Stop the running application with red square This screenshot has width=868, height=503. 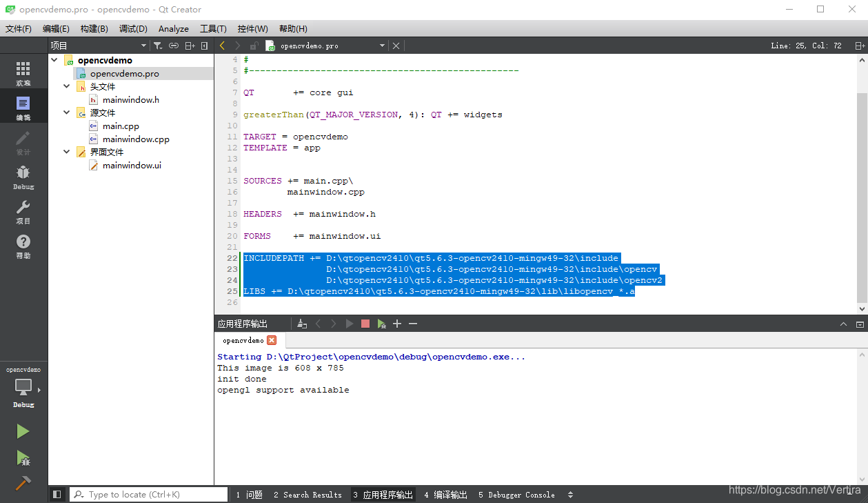365,324
